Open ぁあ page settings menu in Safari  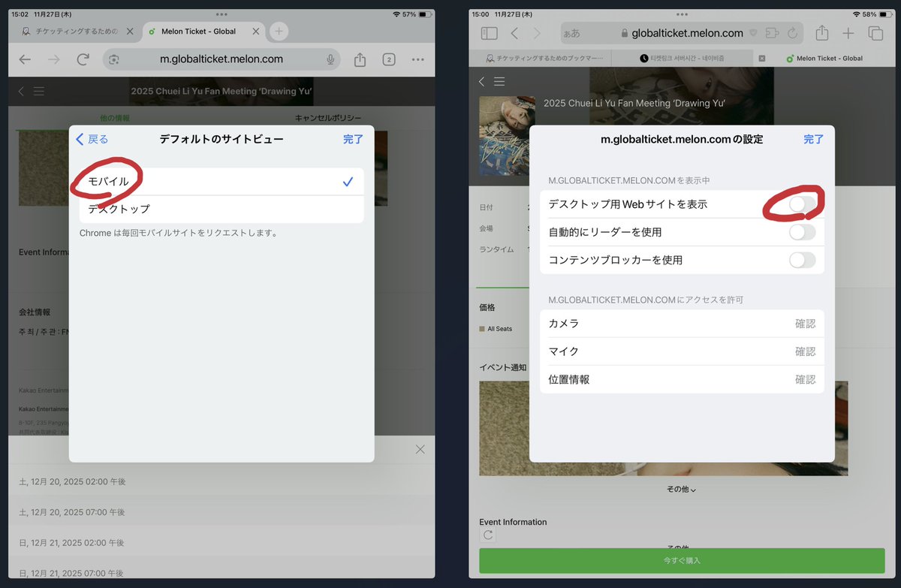coord(571,34)
